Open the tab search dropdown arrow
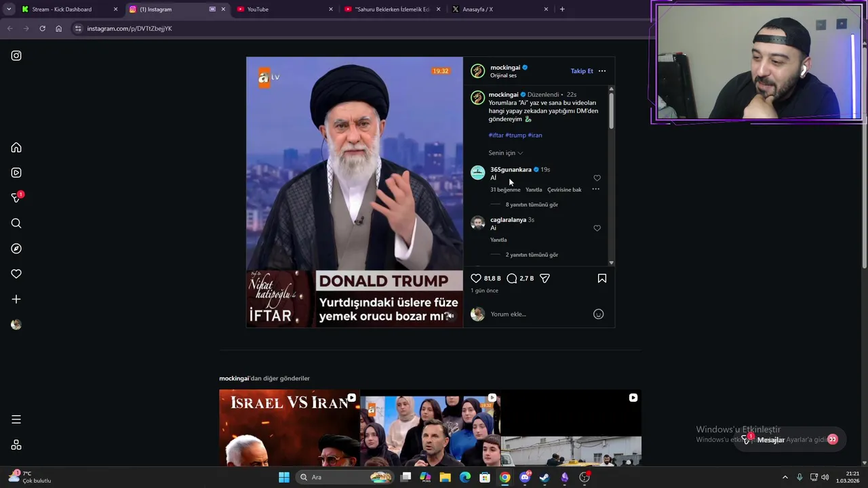 point(8,9)
